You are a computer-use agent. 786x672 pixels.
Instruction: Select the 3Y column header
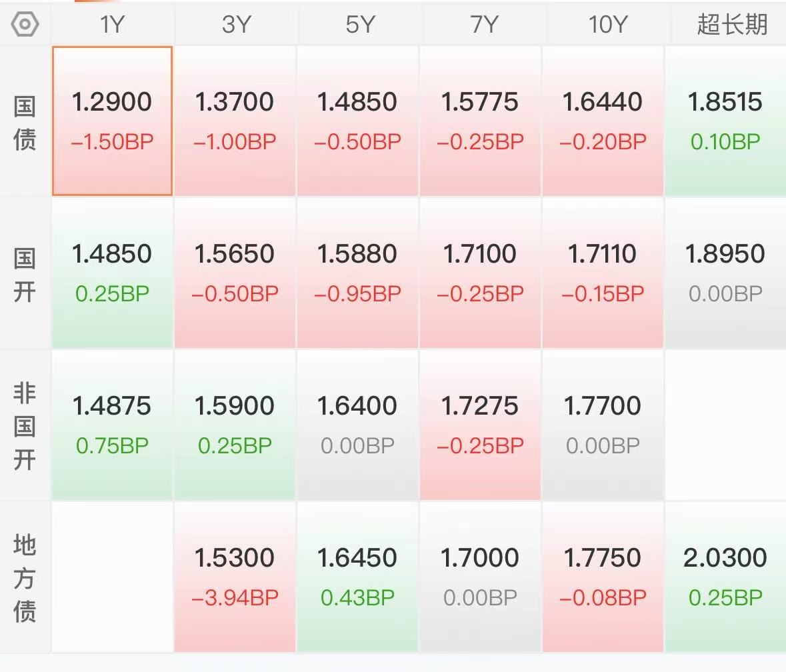coord(235,25)
